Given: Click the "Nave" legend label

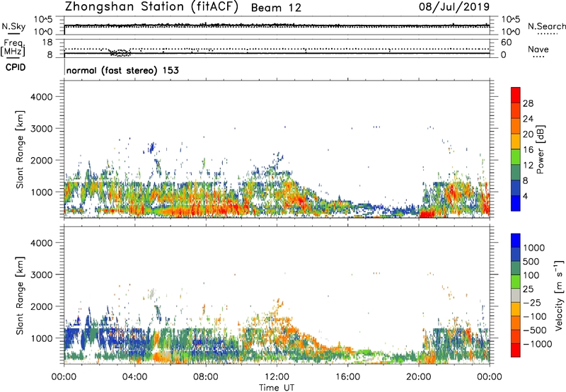Looking at the screenshot, I should point(538,49).
